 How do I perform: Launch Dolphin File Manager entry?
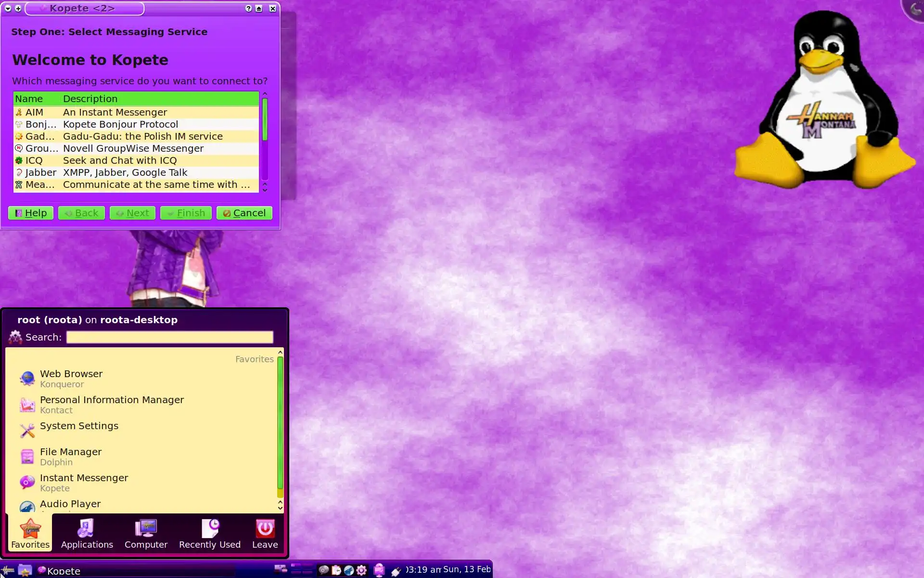click(71, 457)
